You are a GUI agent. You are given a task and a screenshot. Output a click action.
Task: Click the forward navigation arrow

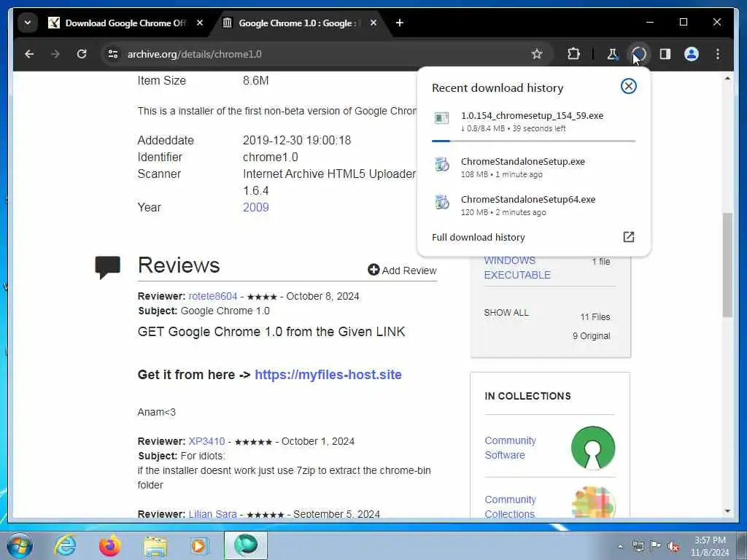click(x=55, y=54)
